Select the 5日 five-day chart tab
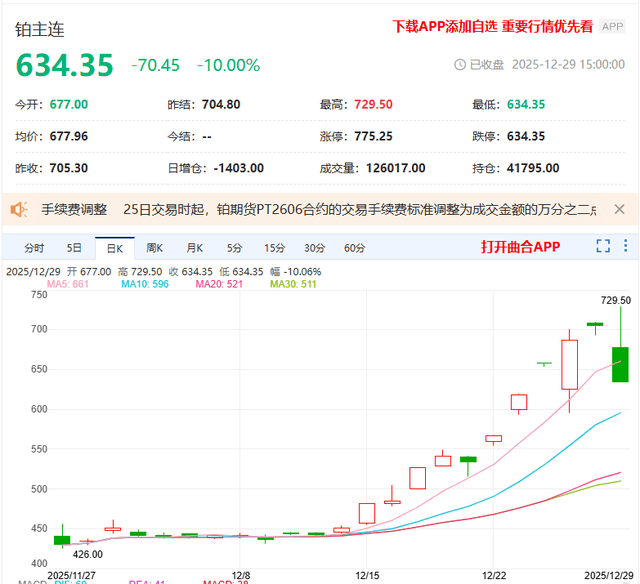This screenshot has width=640, height=584. (x=74, y=248)
